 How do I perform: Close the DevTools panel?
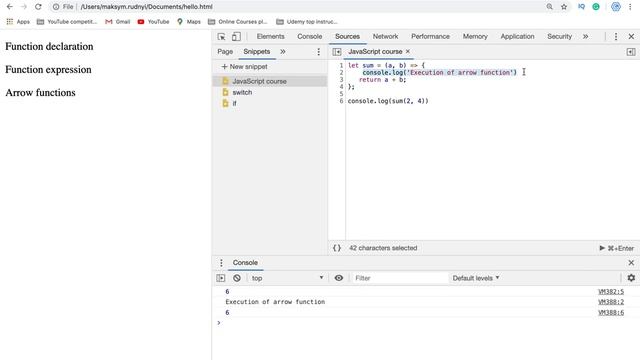(631, 37)
